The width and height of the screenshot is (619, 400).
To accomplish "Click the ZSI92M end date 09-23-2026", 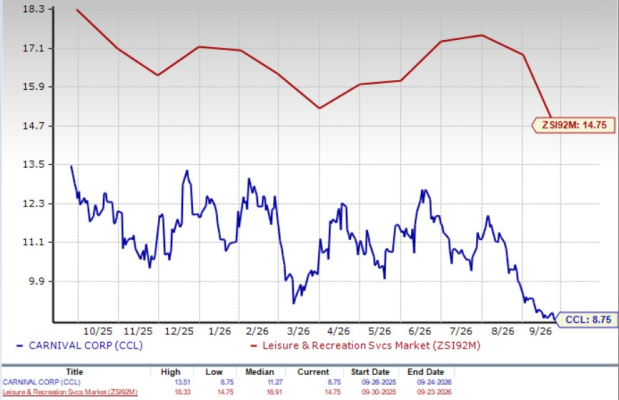I will click(434, 392).
